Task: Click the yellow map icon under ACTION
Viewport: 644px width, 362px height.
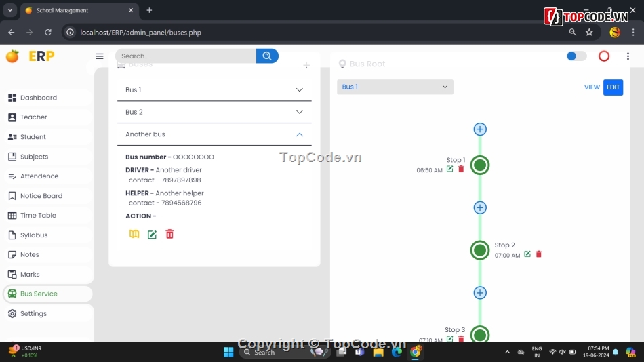Action: tap(134, 234)
